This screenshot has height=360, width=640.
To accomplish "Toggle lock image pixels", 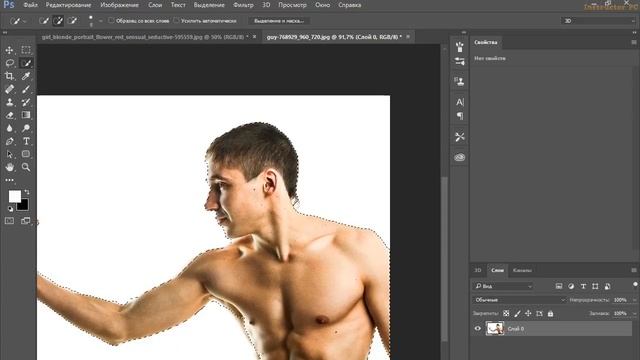I will point(517,313).
